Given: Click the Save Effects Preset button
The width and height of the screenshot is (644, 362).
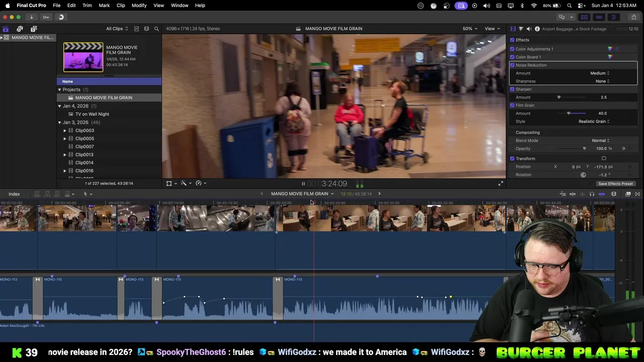Looking at the screenshot, I should (615, 184).
